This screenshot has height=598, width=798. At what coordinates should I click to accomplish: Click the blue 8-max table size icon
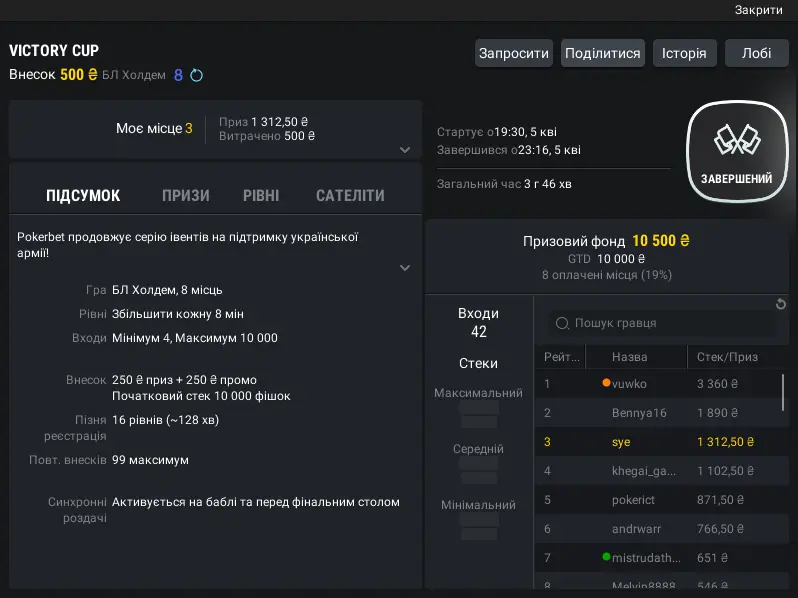coord(178,75)
